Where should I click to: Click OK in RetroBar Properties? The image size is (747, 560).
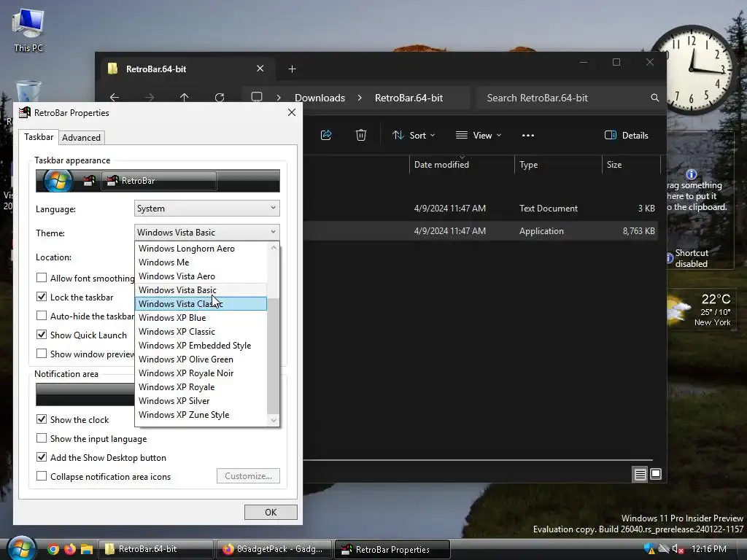pos(271,512)
